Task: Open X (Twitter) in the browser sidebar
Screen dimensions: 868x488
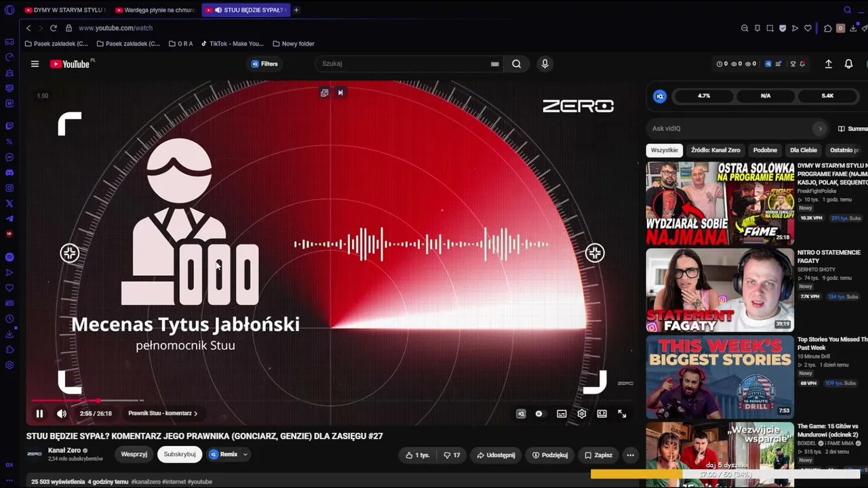Action: coord(9,203)
